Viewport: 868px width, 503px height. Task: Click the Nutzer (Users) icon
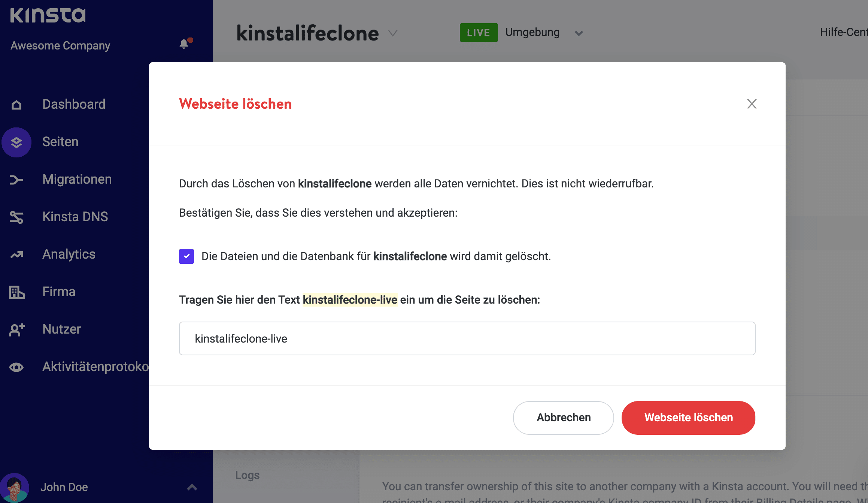pyautogui.click(x=16, y=329)
